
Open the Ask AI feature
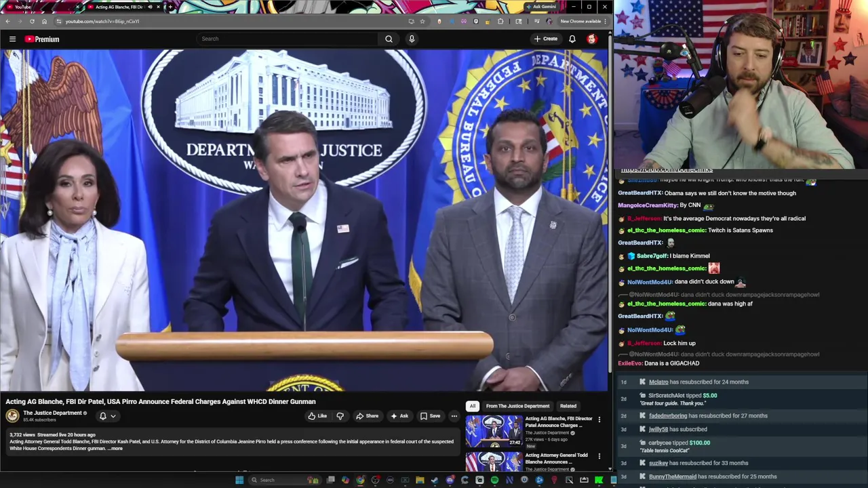(x=399, y=416)
